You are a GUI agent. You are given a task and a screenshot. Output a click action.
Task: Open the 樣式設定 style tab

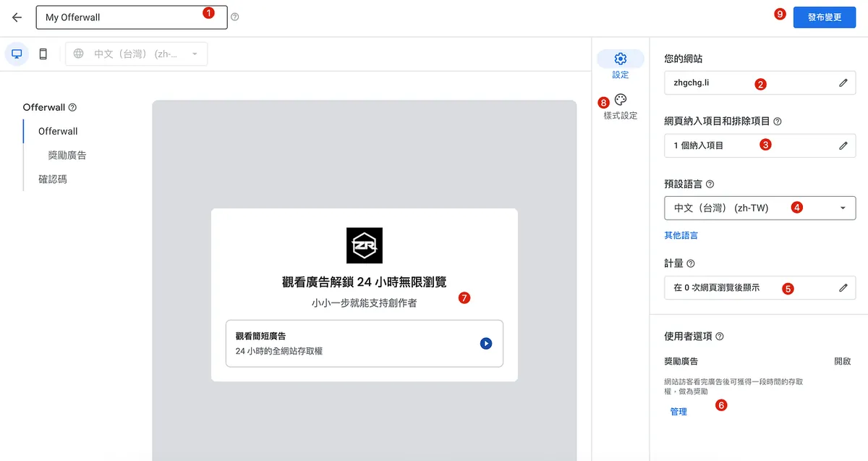click(620, 106)
